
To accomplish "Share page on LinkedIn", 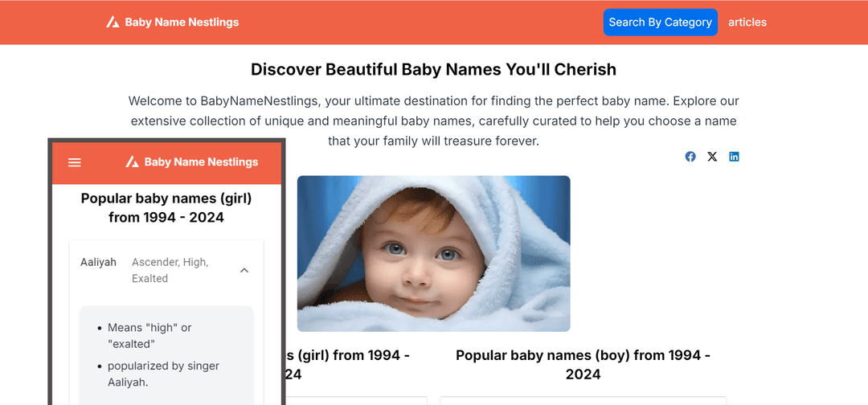I will pyautogui.click(x=734, y=157).
